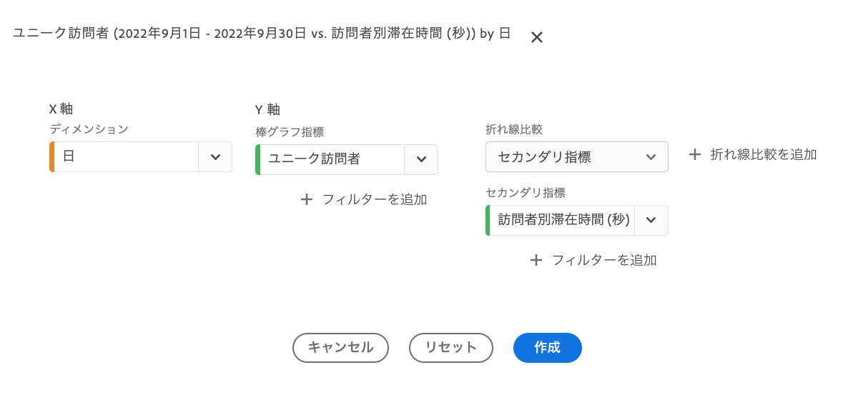Click the plus icon beside 折れ線比較を追加
This screenshot has height=410, width=868.
[x=695, y=154]
